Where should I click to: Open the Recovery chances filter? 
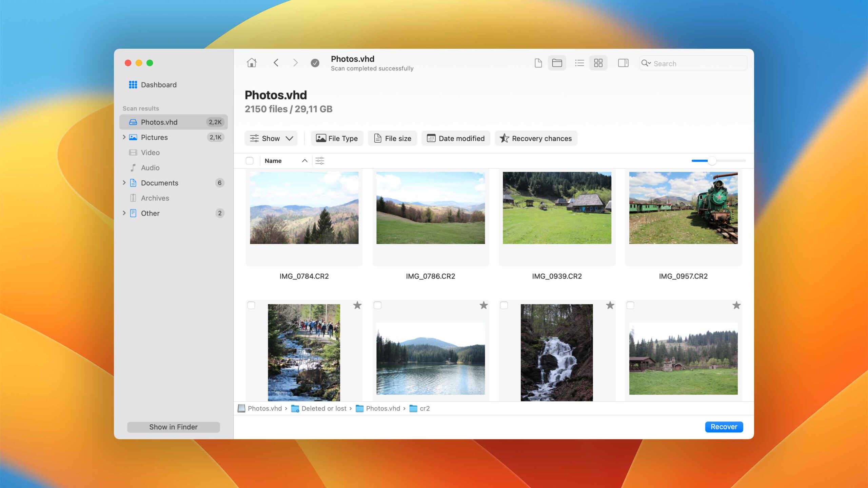pos(536,138)
